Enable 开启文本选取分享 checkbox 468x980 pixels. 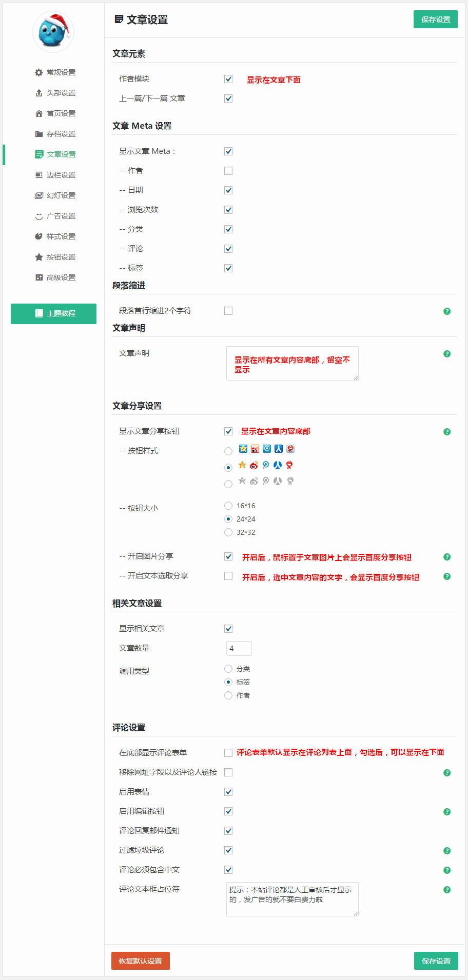pyautogui.click(x=228, y=576)
